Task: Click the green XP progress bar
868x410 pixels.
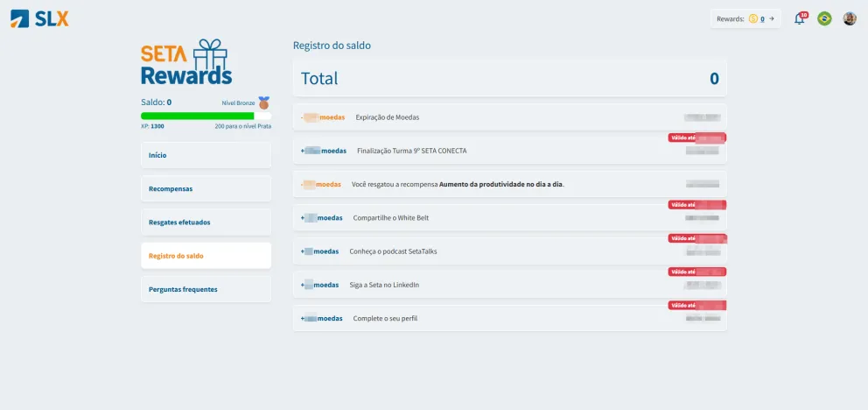Action: tap(206, 116)
